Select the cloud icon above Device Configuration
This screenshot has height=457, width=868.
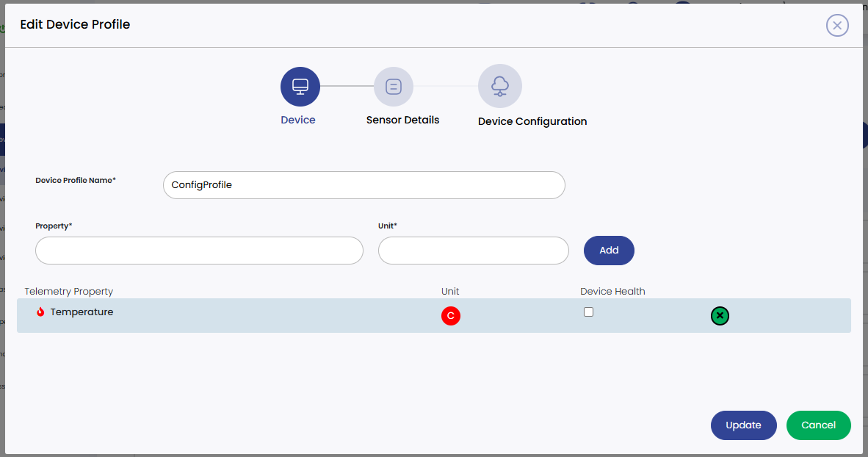click(500, 85)
